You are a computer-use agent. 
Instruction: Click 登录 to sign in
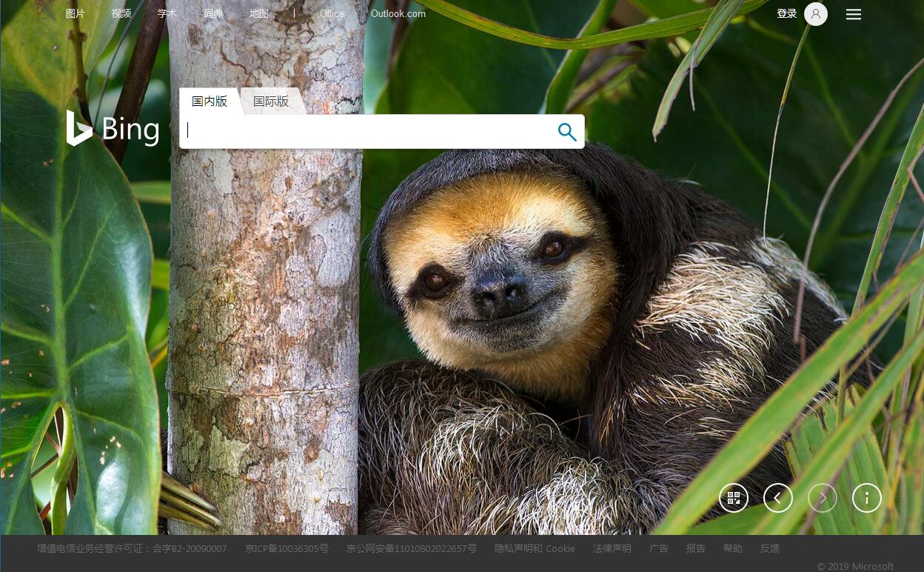pos(787,13)
